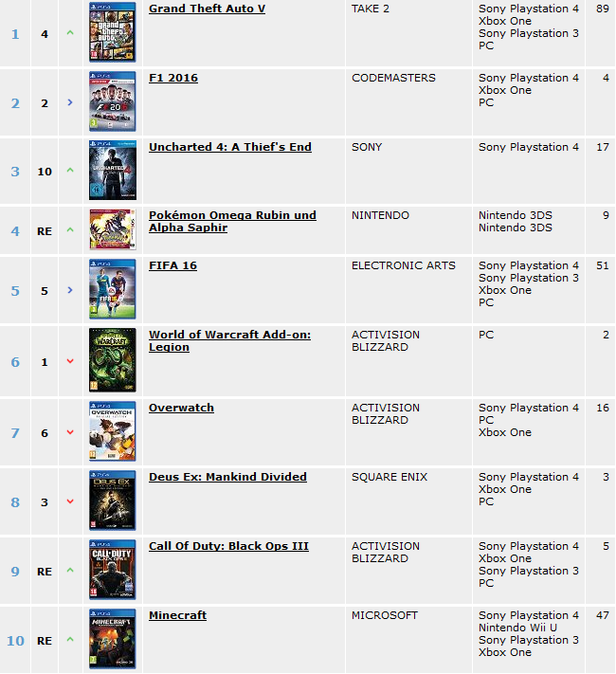Click the Overwatch cover thumbnail
616x674 pixels.
click(x=112, y=431)
